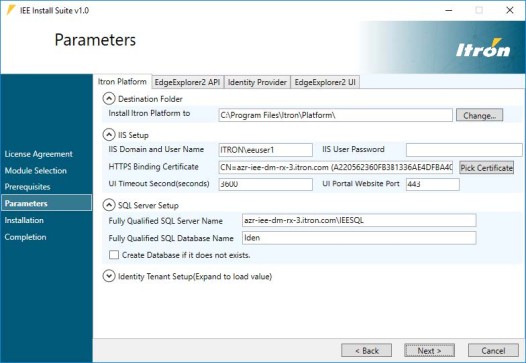Click the Fully Qualified SQL Server Name field
Viewport: 526px width, 363px height.
point(359,220)
